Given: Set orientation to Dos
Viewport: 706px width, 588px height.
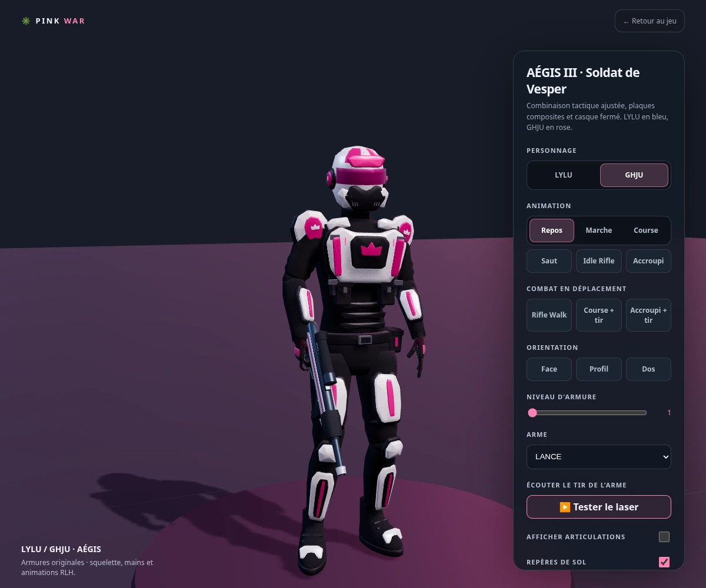Looking at the screenshot, I should pyautogui.click(x=648, y=369).
